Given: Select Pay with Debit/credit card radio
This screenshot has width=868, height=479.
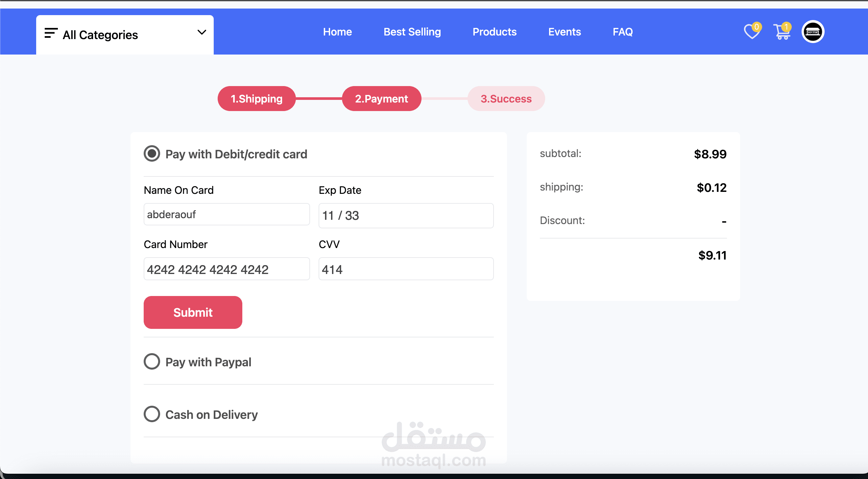Looking at the screenshot, I should coord(152,154).
